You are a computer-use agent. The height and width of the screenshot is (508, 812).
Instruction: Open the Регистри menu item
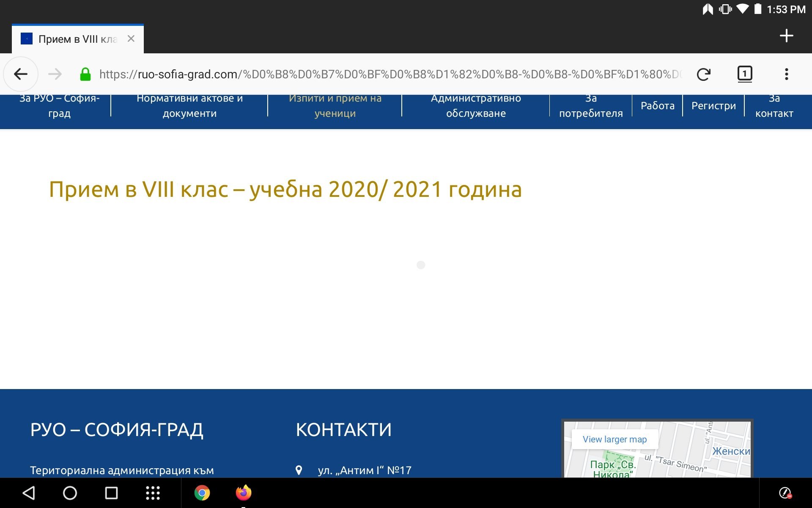point(713,106)
